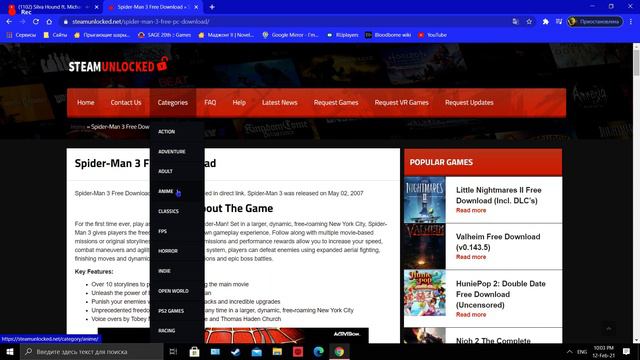
Task: Go to the Home menu item
Action: [x=86, y=102]
